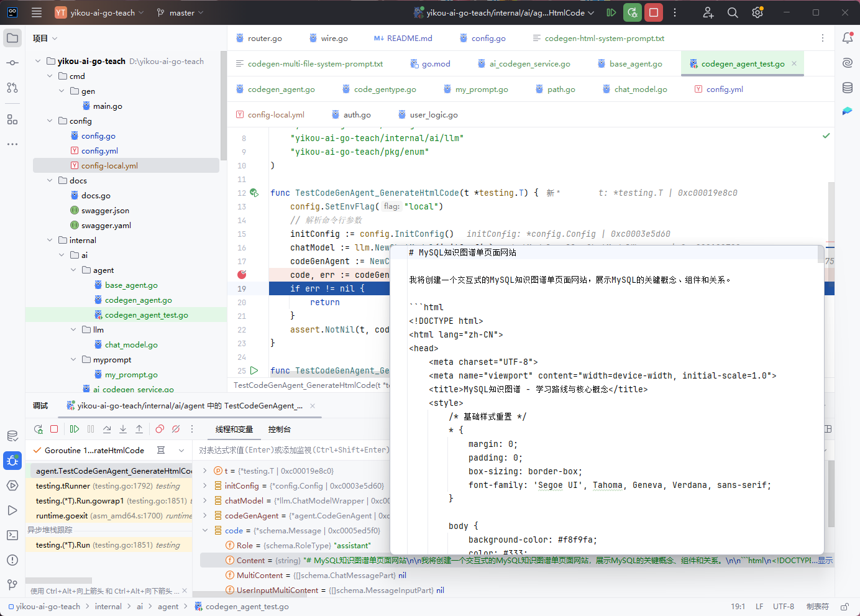Open the Project view selector dropdown
Image resolution: width=860 pixels, height=616 pixels.
click(45, 39)
